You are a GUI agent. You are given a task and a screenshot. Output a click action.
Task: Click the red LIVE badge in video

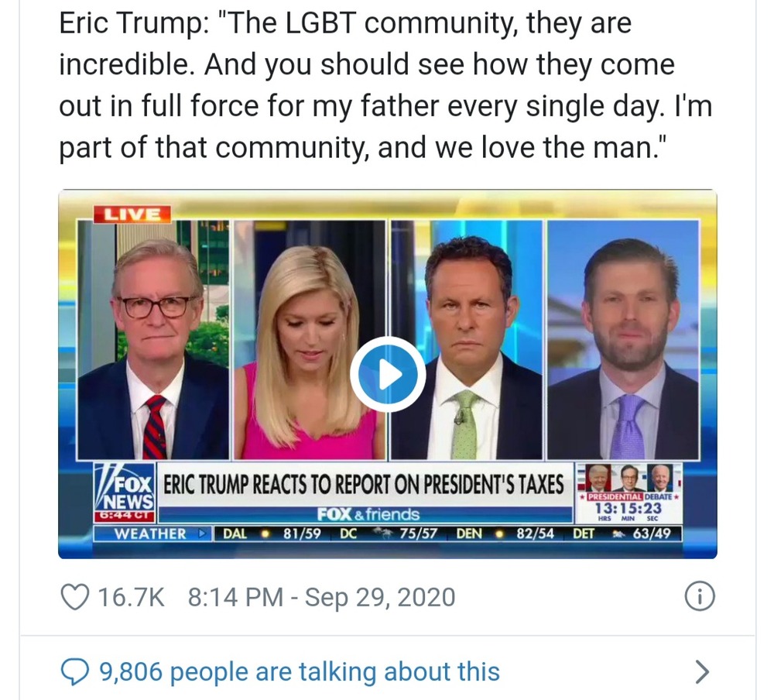(132, 214)
